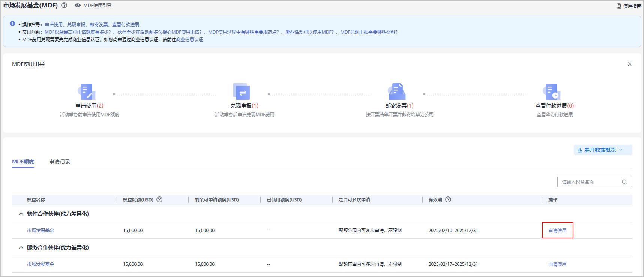The width and height of the screenshot is (644, 277).
Task: Click the 查看付款进展 step icon
Action: (x=552, y=92)
